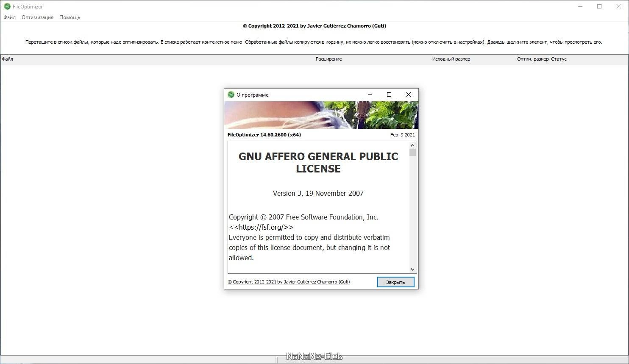The width and height of the screenshot is (629, 364).
Task: Click the About dialog title bar icon
Action: tap(231, 94)
